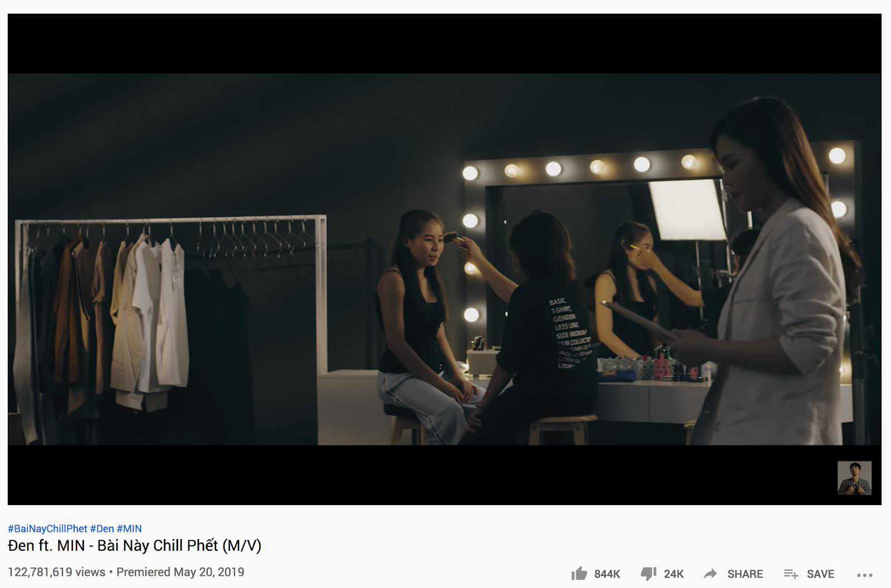This screenshot has width=891, height=588.
Task: Click the channel watermark thumbnail in the player
Action: coord(854,478)
